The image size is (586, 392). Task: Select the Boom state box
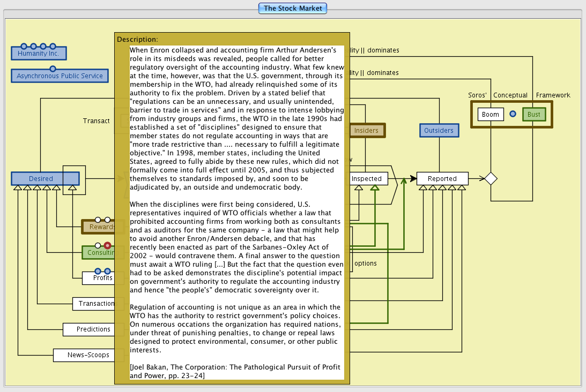tap(490, 115)
